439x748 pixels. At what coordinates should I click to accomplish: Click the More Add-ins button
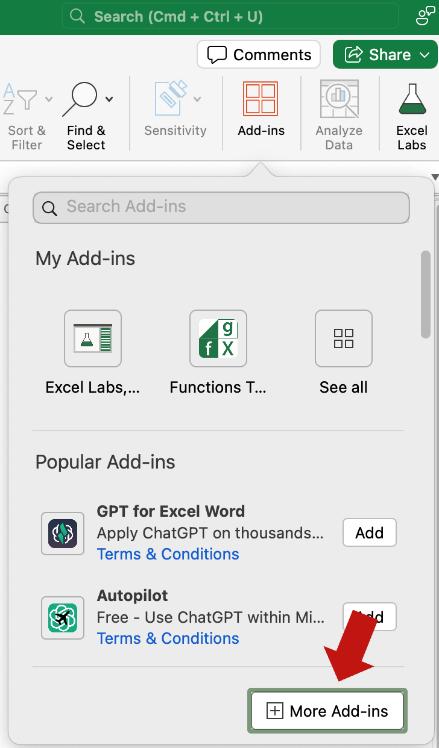click(x=327, y=711)
